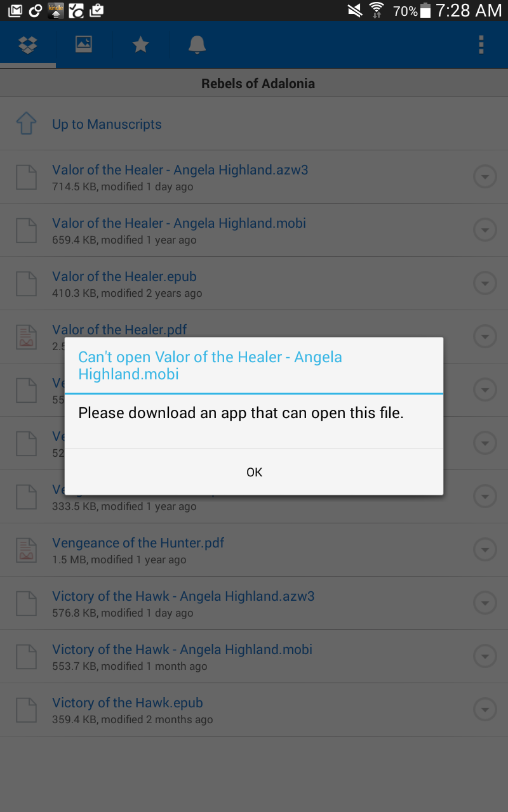The width and height of the screenshot is (508, 812).
Task: Switch to the Photos tab
Action: pos(84,45)
